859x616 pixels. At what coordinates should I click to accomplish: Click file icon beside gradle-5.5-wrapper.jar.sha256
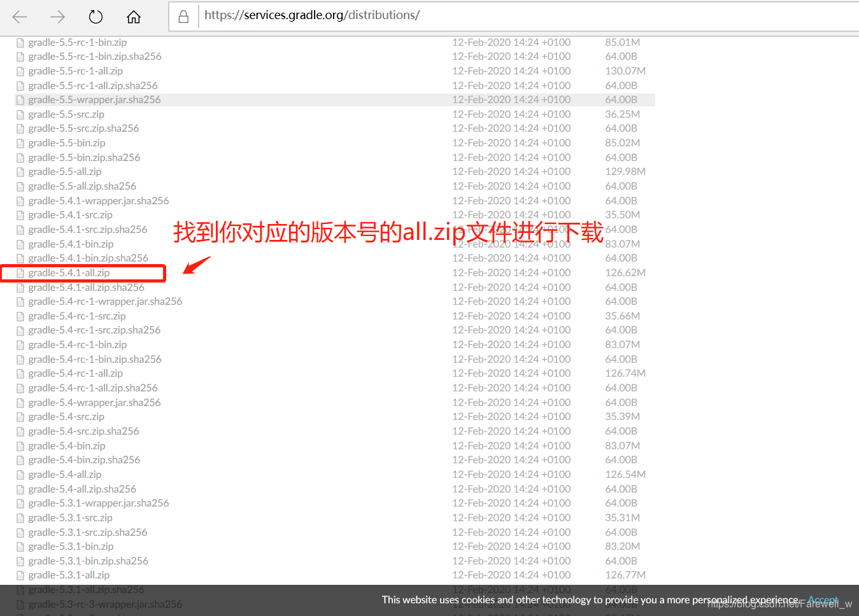(x=20, y=101)
